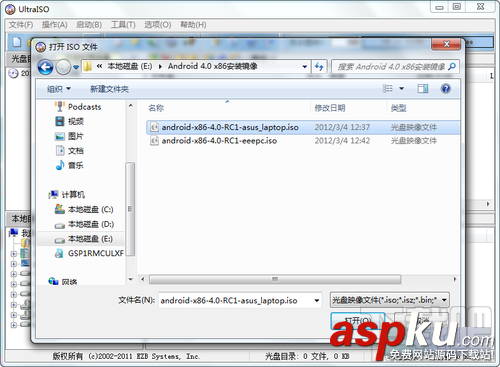Select android-x86-4.0-RC1-eeepc.iso file
500x367 pixels.
[303, 141]
